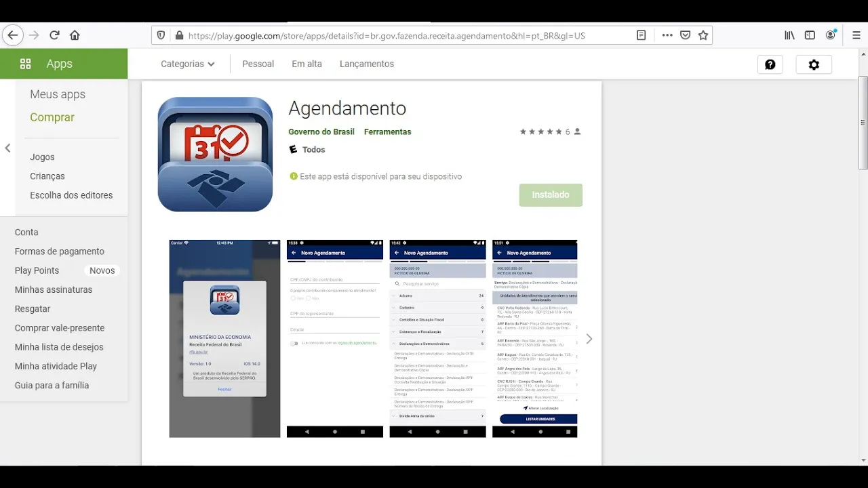Open the browser hamburger menu
868x488 pixels.
[856, 35]
